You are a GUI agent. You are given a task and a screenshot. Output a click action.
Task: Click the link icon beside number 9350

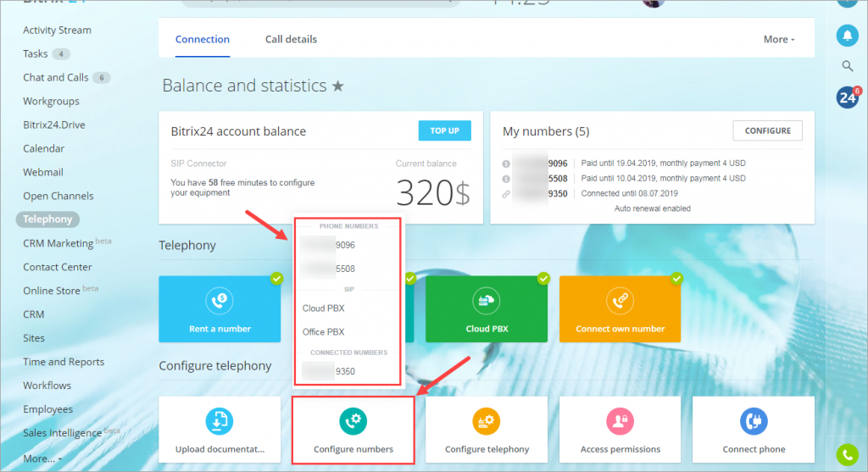click(506, 194)
